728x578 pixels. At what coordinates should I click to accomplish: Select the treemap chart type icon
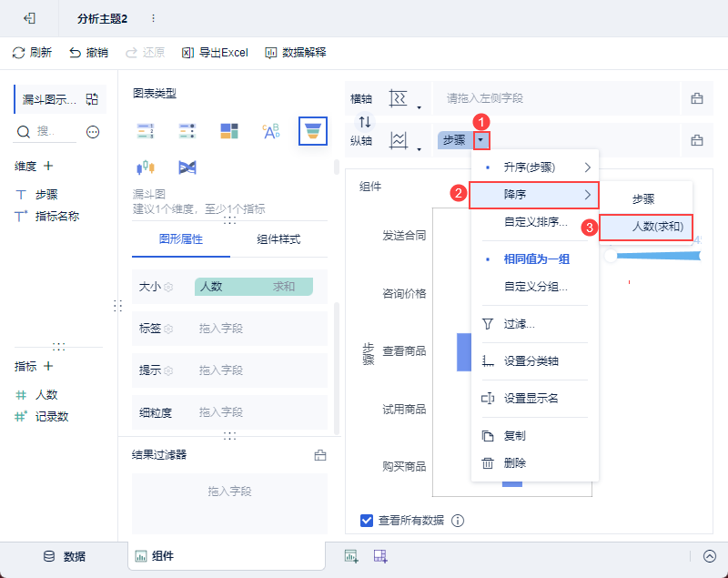pyautogui.click(x=229, y=131)
